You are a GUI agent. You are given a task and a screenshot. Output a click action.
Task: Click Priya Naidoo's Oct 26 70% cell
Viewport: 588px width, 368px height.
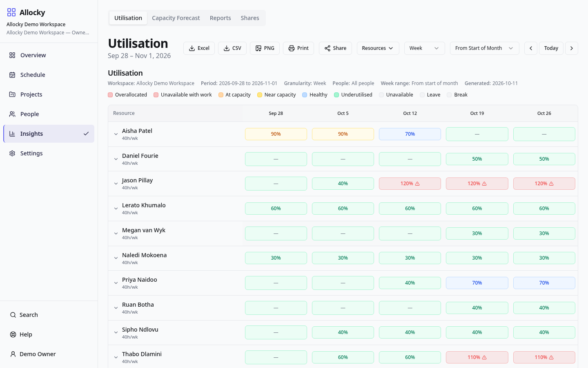click(x=544, y=283)
